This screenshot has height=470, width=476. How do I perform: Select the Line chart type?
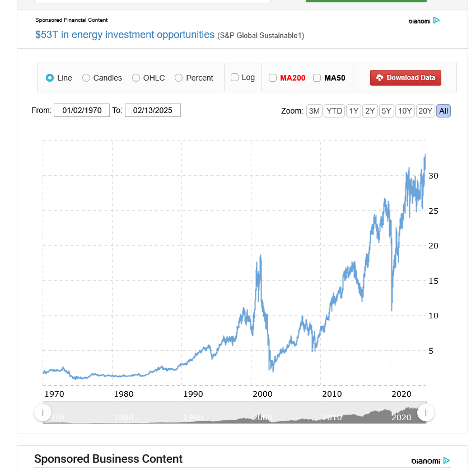coord(50,78)
